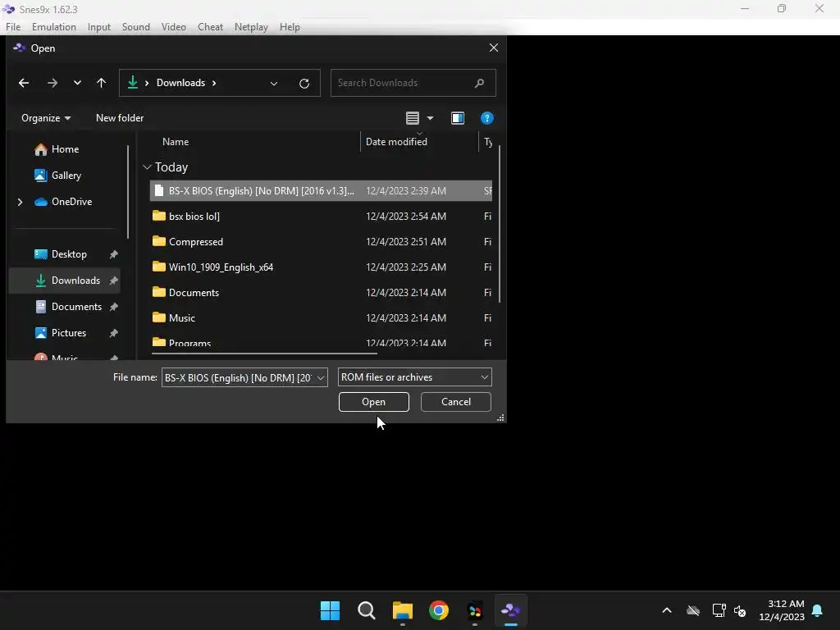The height and width of the screenshot is (630, 840).
Task: Refresh the Downloads folder listing
Action: 304,83
